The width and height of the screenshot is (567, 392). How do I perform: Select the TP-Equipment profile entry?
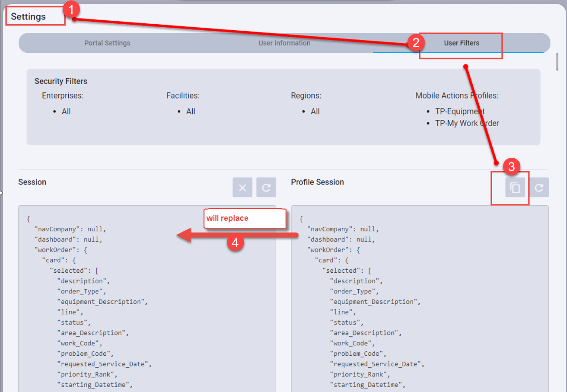460,112
